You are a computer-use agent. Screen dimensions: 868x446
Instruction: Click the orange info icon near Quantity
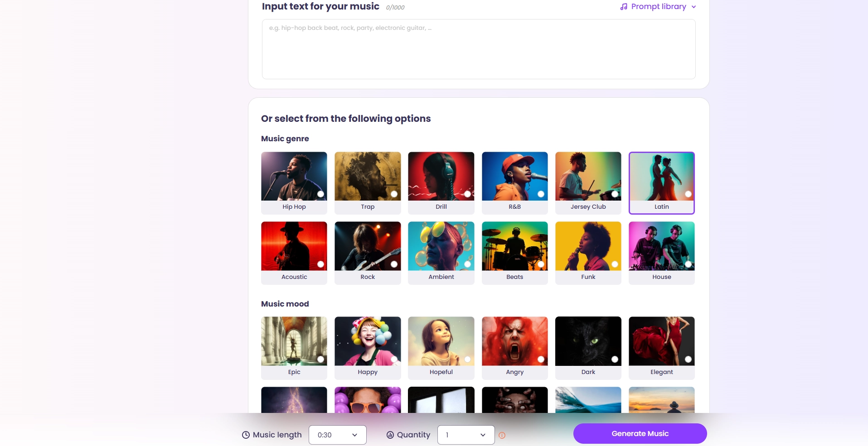point(502,435)
